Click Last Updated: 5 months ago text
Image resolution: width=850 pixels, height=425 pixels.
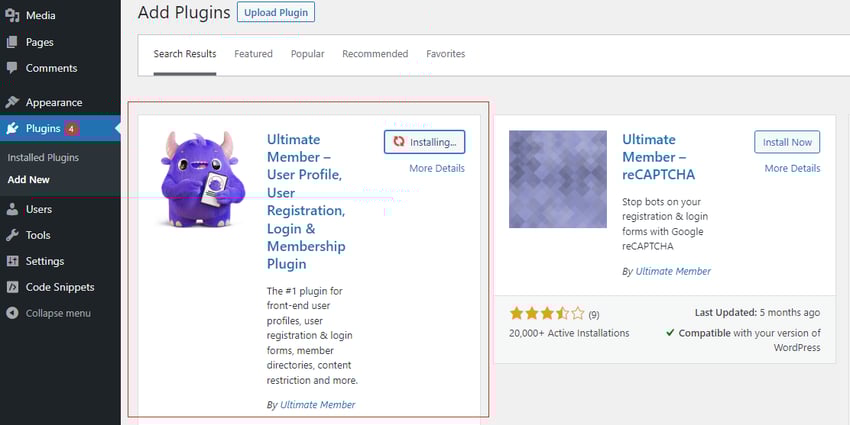(x=757, y=313)
